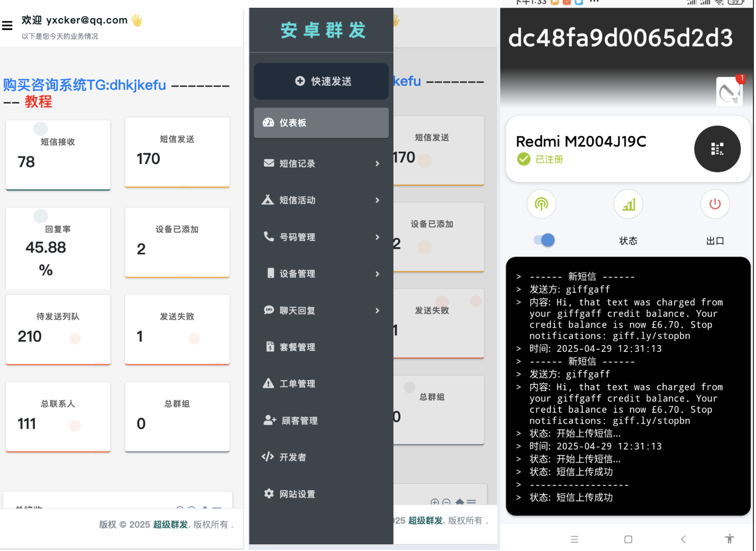This screenshot has height=551, width=756.
Task: Click the warning triangle icon for 工单管理
Action: coord(268,383)
